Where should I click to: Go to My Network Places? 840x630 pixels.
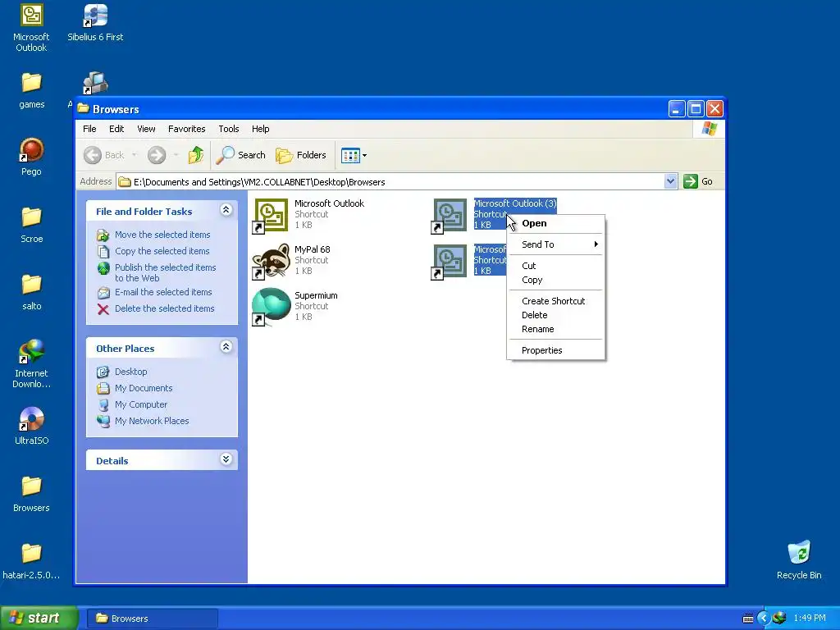pyautogui.click(x=143, y=421)
